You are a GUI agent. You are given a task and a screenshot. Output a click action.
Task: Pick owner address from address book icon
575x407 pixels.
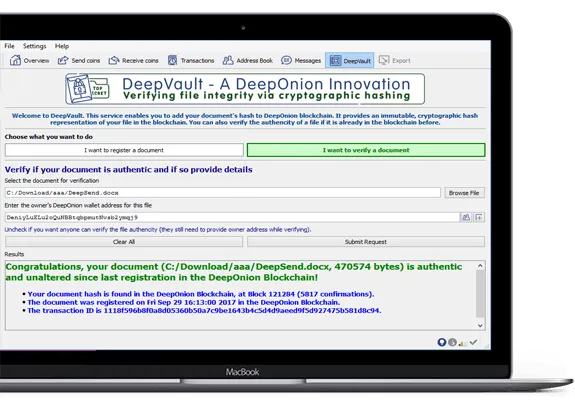(466, 217)
